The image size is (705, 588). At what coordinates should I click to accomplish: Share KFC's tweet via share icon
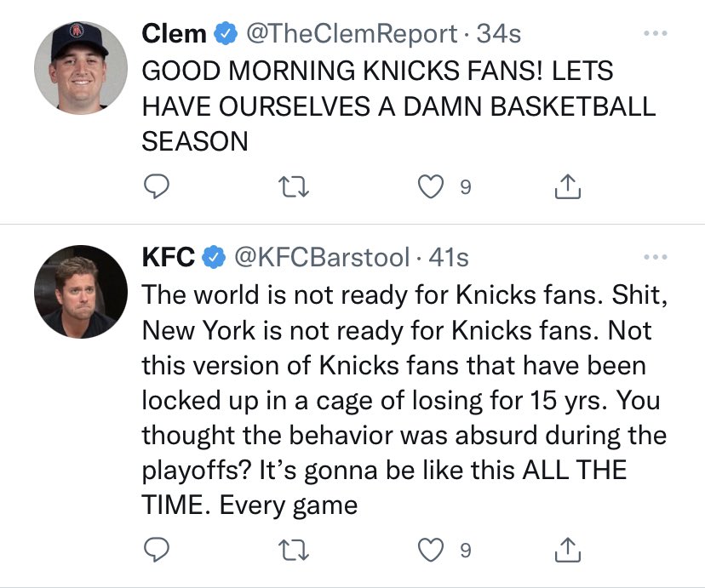(567, 550)
